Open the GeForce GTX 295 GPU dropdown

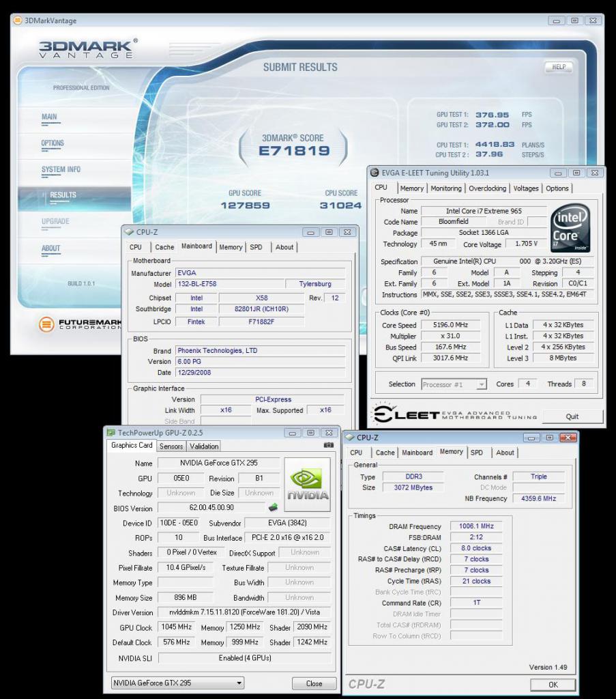(x=177, y=683)
